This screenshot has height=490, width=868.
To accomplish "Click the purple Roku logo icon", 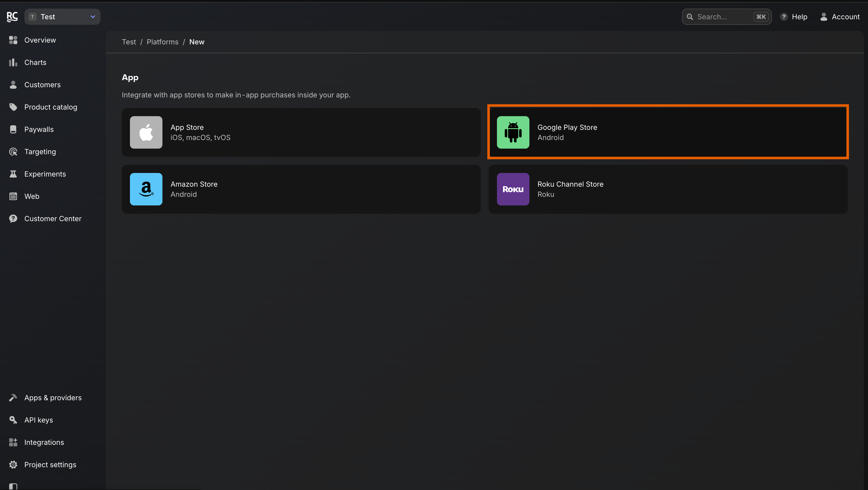I will (513, 189).
